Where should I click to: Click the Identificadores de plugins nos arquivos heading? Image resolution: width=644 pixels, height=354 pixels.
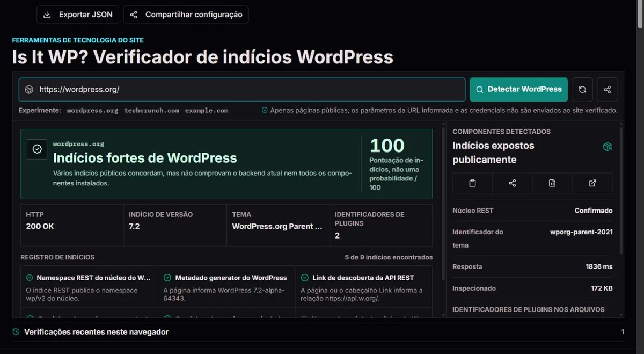click(x=529, y=309)
